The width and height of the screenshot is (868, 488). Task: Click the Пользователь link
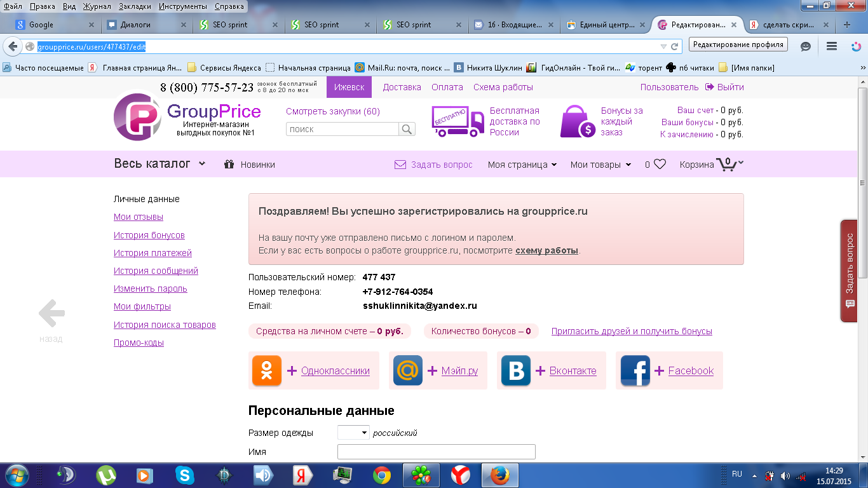tap(669, 87)
